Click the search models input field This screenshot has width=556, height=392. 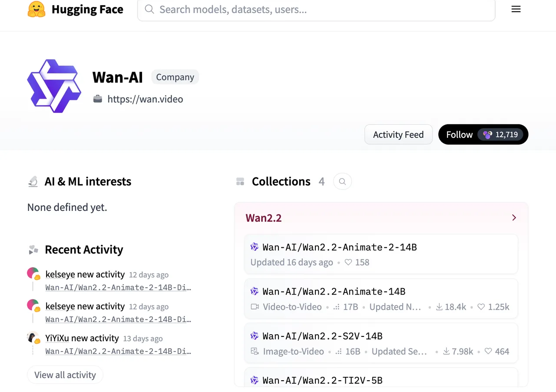(x=316, y=10)
